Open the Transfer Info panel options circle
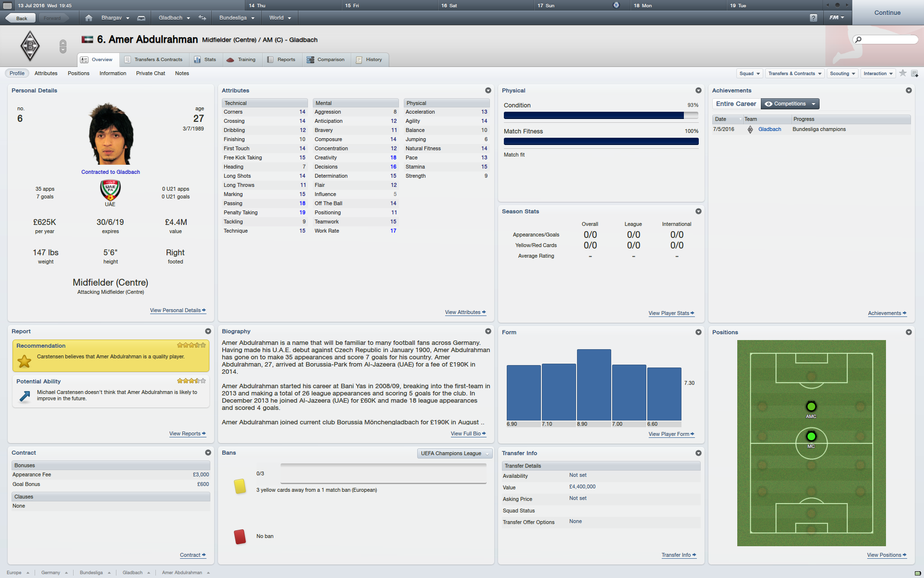Image resolution: width=924 pixels, height=578 pixels. (x=698, y=453)
